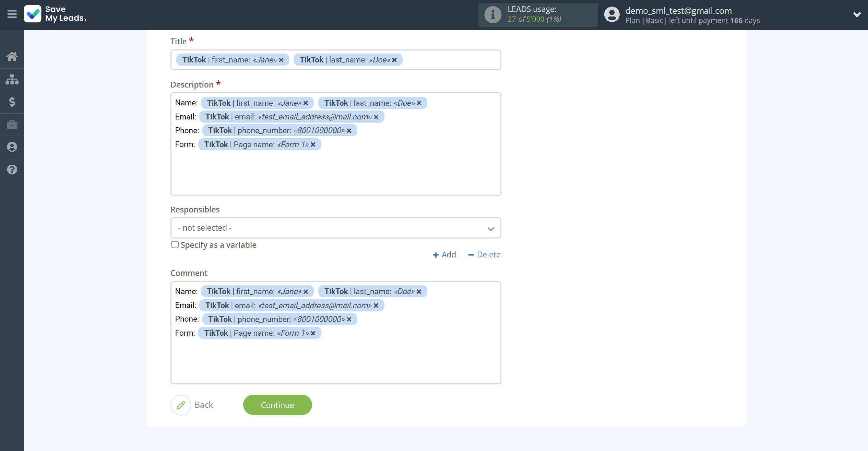Click the briefcase icon in sidebar
Viewport: 868px width, 451px height.
pyautogui.click(x=12, y=125)
